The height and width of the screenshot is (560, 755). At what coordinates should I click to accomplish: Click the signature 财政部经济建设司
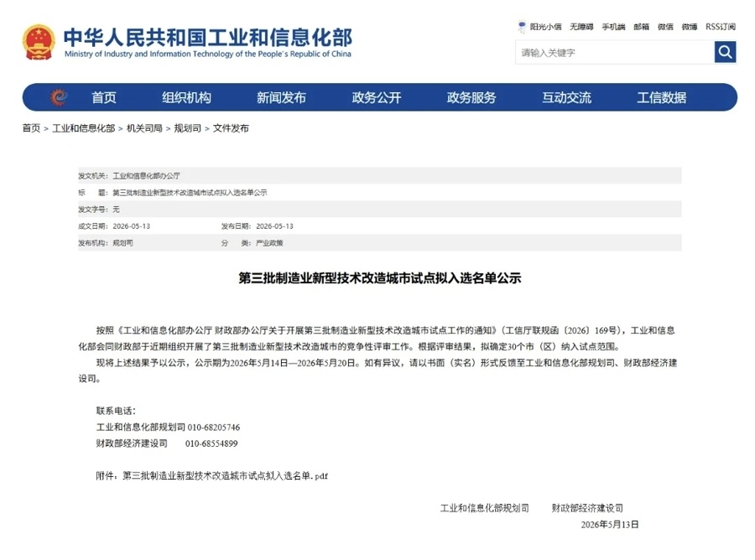(x=587, y=508)
